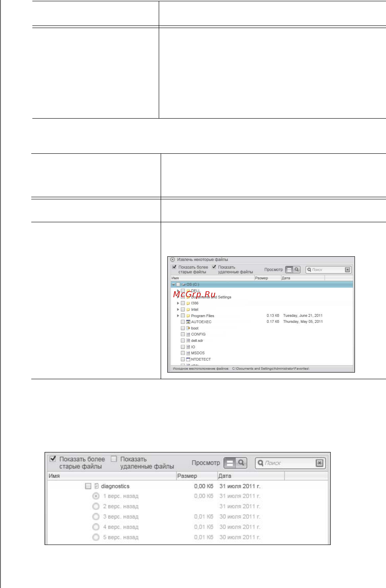Click the MSDOS file icon
This screenshot has height=588, width=386.
click(188, 353)
